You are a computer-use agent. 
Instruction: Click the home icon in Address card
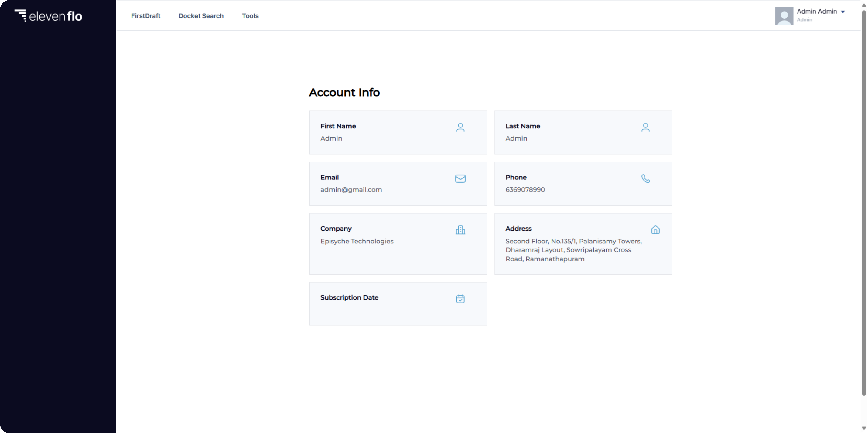(x=655, y=230)
